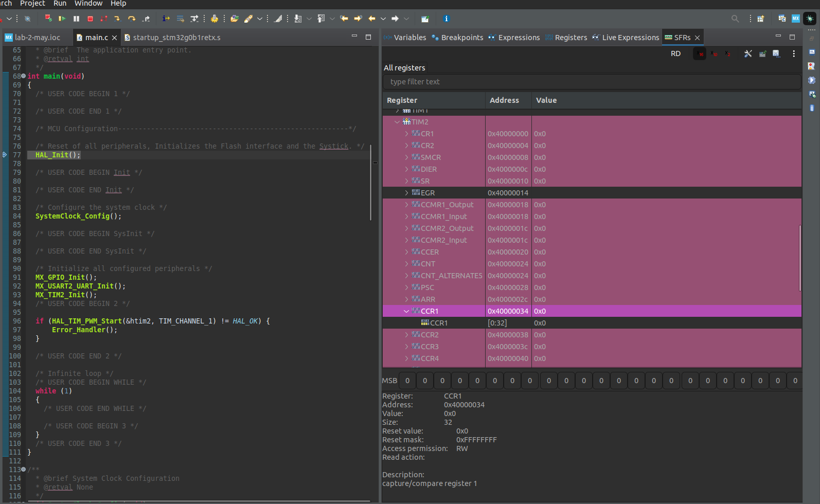The image size is (820, 504).
Task: Open the Registers tab
Action: pos(566,38)
